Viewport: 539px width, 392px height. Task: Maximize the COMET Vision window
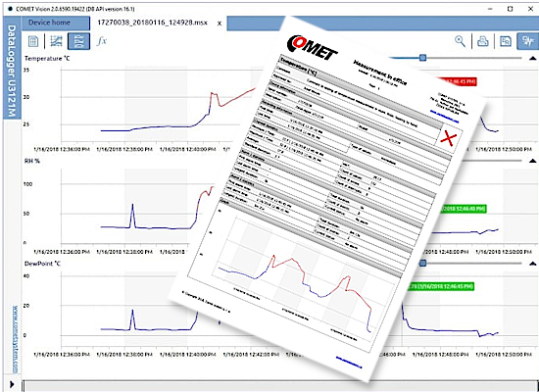point(511,9)
